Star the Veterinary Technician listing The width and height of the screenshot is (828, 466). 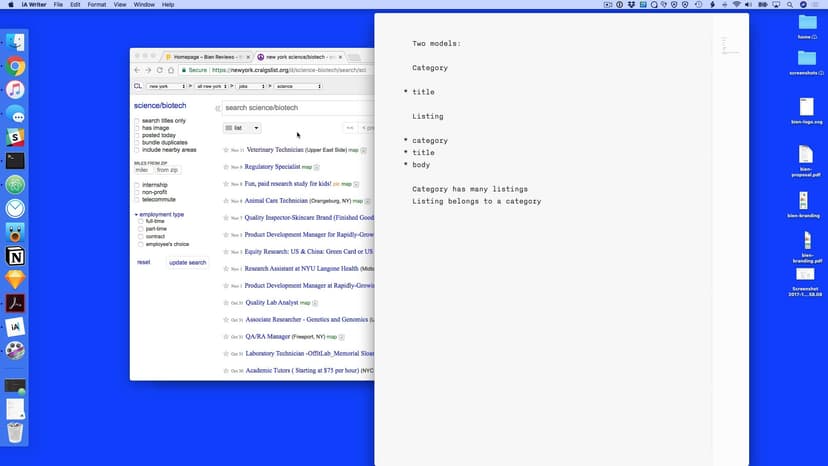pos(226,150)
